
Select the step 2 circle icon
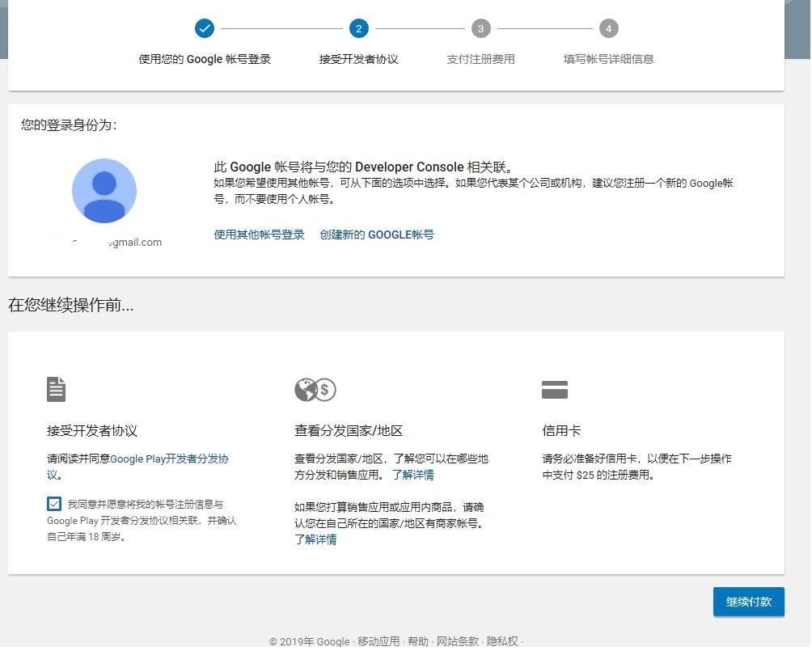pyautogui.click(x=359, y=28)
